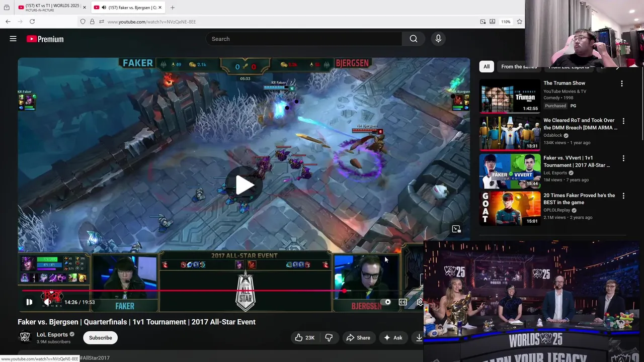Open 20 Times Faker Proved video title
The image size is (644, 362).
pos(579,199)
